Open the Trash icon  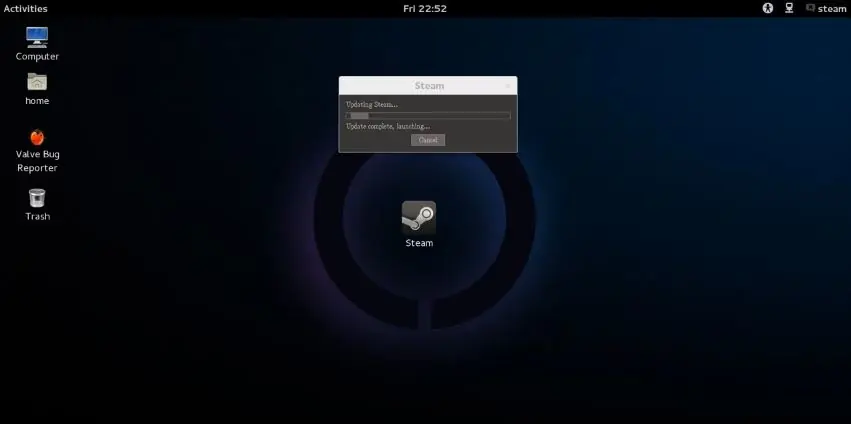pyautogui.click(x=37, y=198)
